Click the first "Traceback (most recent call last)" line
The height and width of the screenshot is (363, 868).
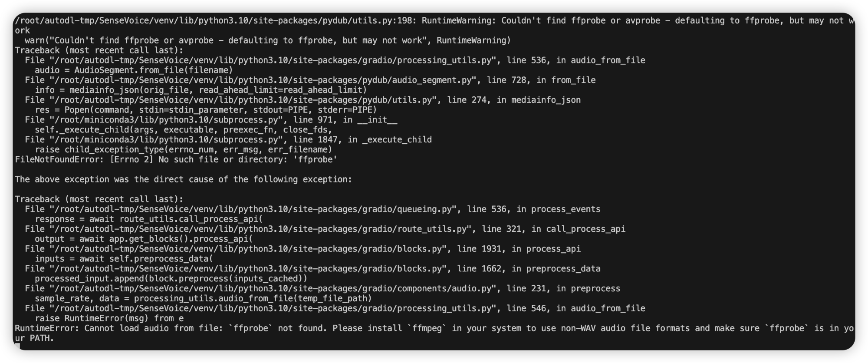(x=99, y=51)
